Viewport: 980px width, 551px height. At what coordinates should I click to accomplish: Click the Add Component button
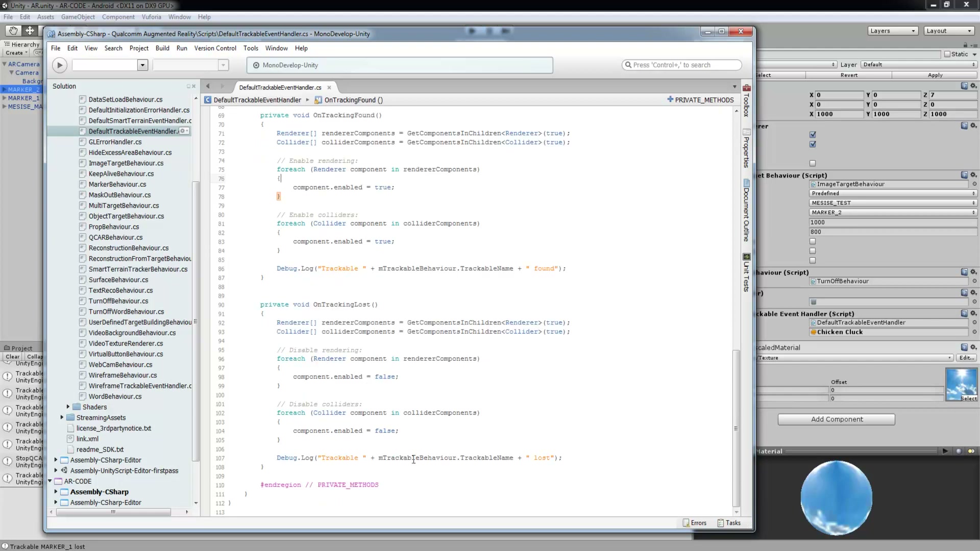pyautogui.click(x=837, y=419)
